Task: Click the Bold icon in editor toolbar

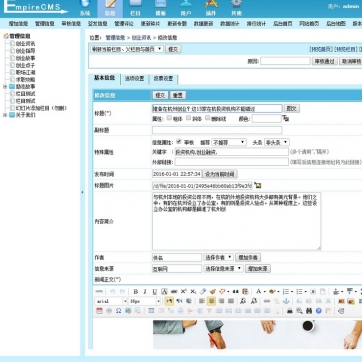Action: click(135, 291)
